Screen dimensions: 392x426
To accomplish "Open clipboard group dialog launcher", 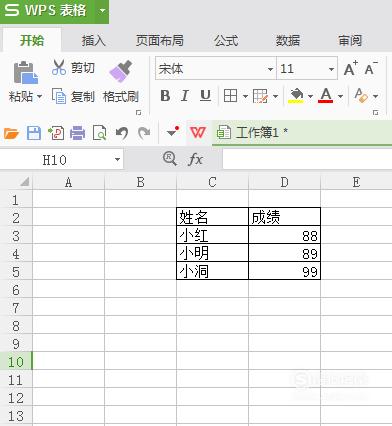I will [138, 113].
